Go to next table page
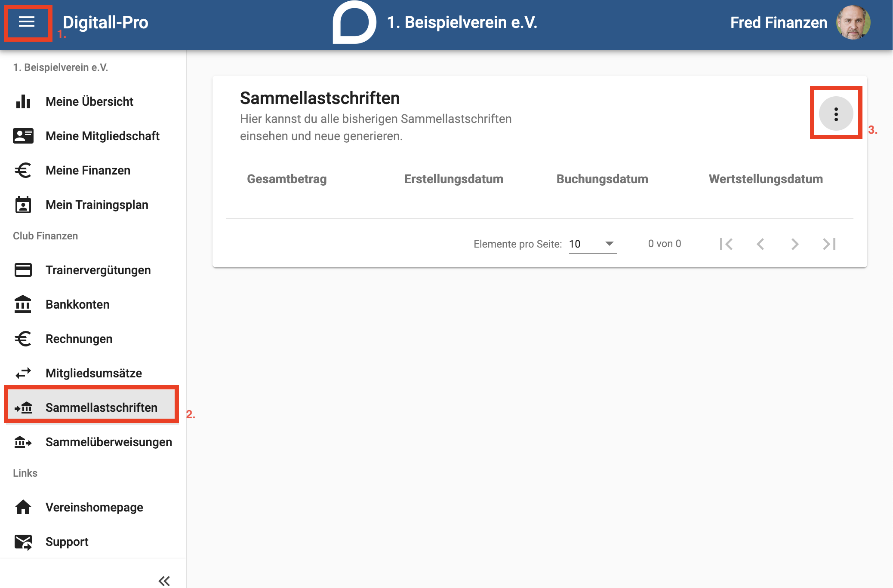The height and width of the screenshot is (588, 893). 795,244
